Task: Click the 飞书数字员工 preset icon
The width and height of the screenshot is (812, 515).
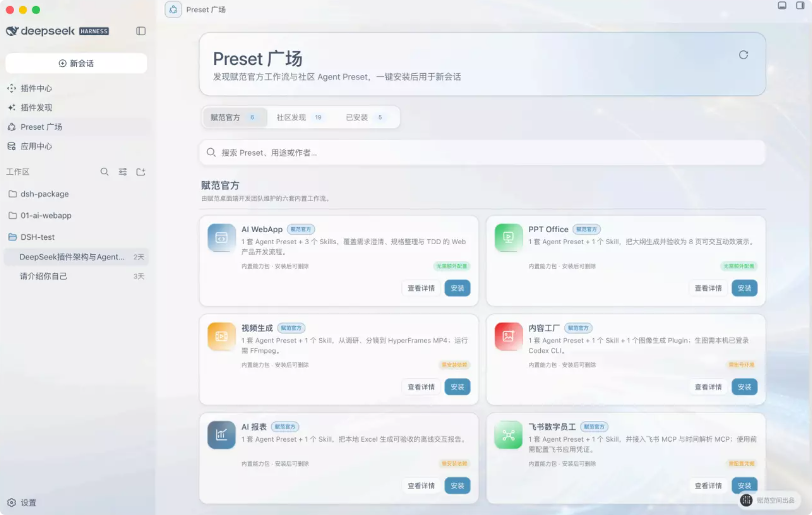Action: pos(508,435)
